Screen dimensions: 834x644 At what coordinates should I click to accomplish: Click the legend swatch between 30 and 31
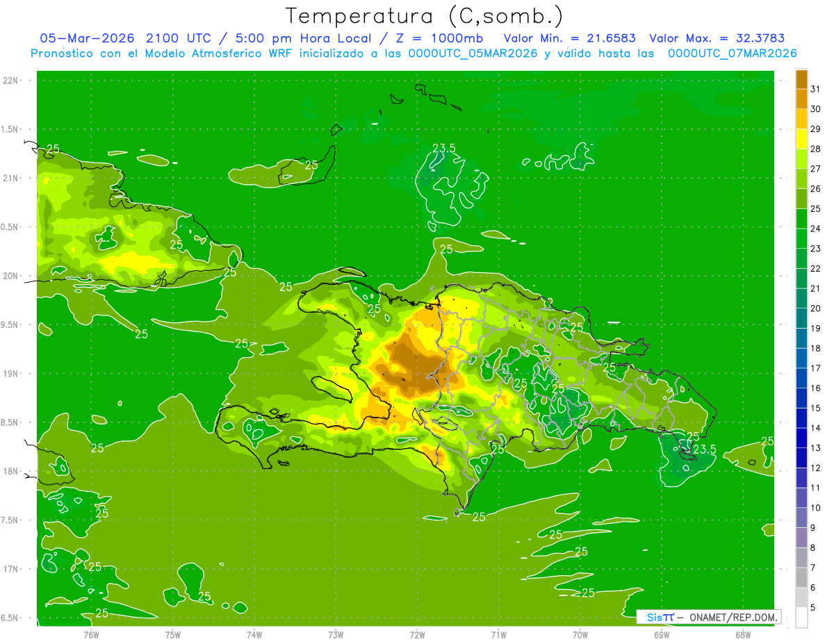tap(802, 99)
